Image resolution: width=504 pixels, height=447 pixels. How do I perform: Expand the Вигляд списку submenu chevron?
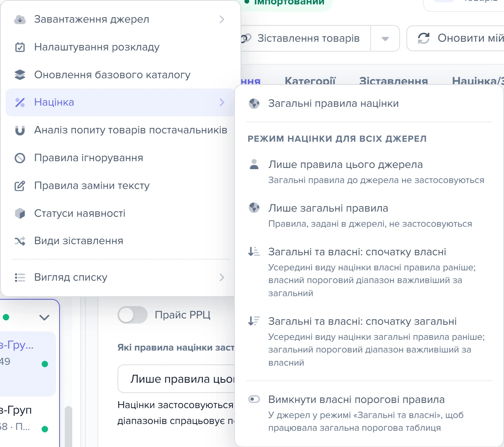click(x=222, y=277)
